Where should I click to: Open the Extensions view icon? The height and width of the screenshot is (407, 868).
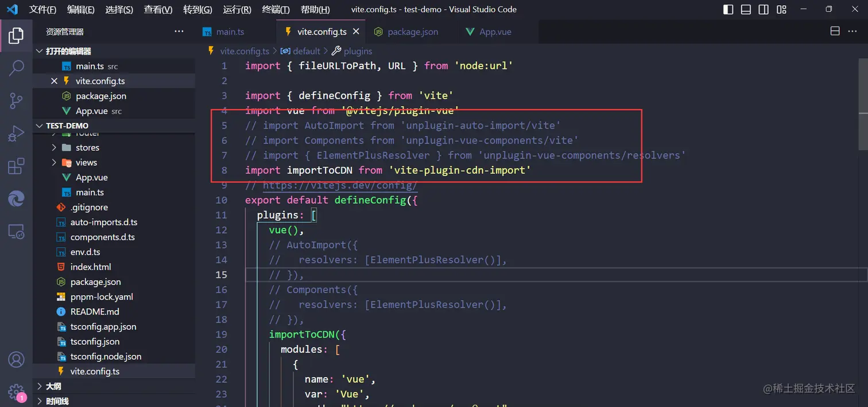pos(16,166)
